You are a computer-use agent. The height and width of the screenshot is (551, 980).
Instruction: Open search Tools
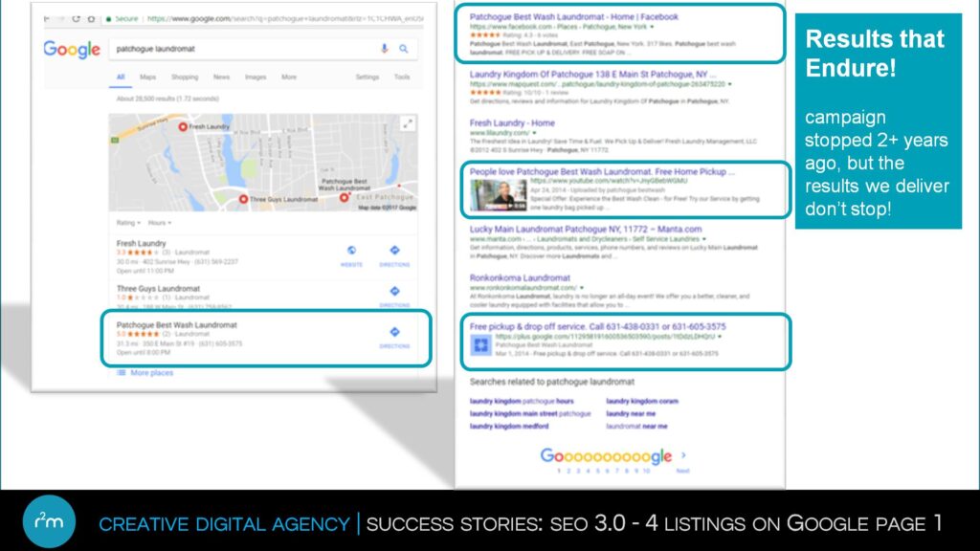coord(402,77)
